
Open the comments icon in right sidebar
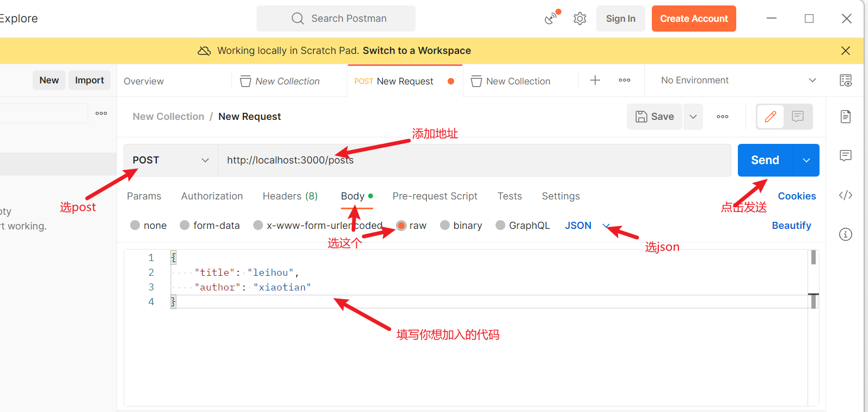[846, 156]
